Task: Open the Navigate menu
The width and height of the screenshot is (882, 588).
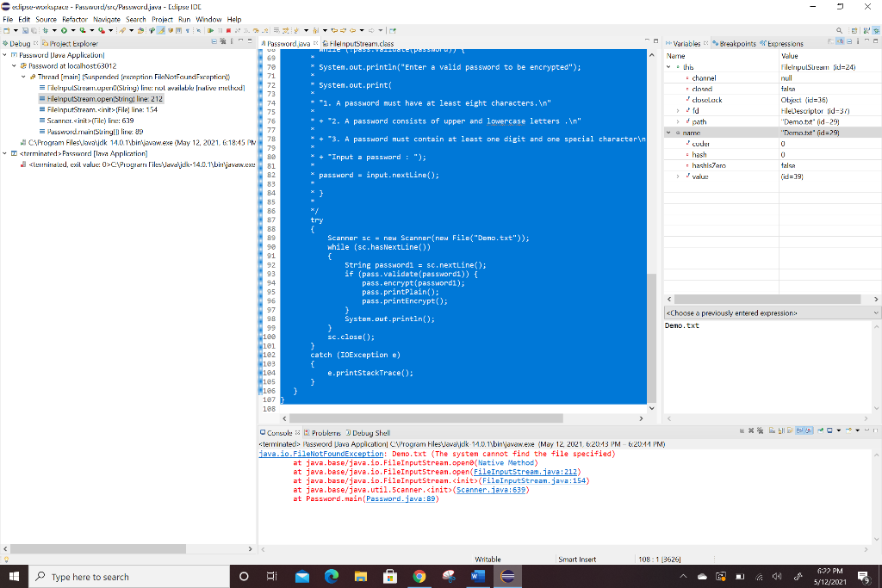Action: pyautogui.click(x=106, y=19)
